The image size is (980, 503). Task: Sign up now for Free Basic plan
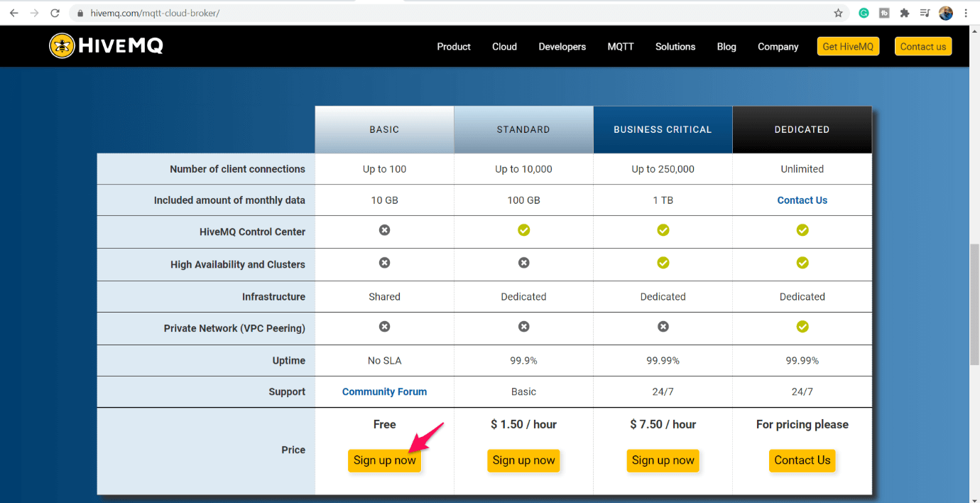pos(384,460)
